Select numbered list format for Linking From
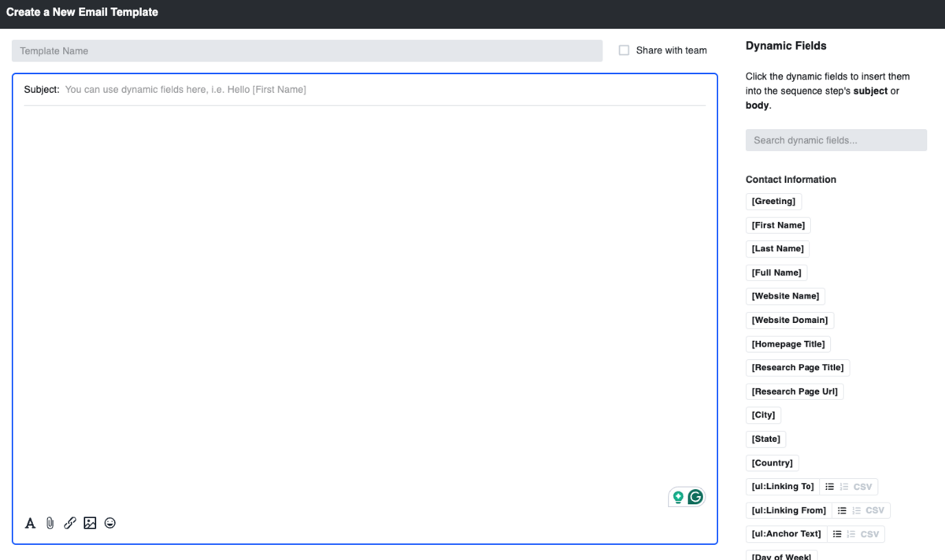Screen dimensions: 945x560 [x=856, y=510]
